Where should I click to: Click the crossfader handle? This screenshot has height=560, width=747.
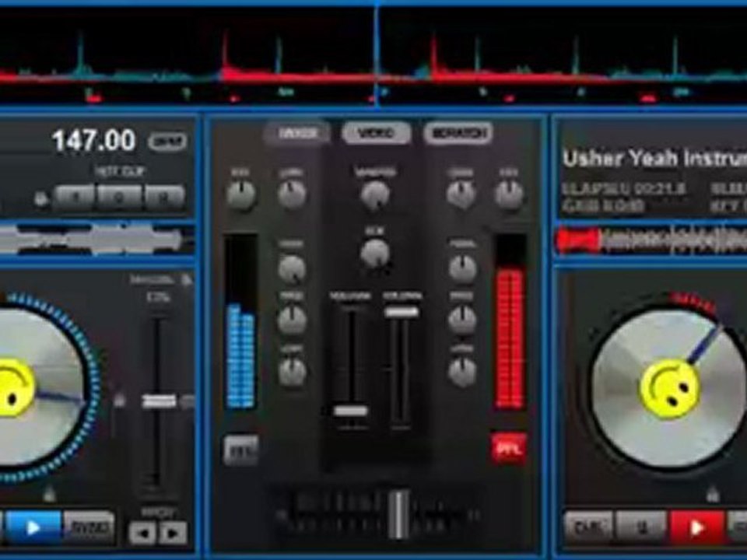[x=398, y=513]
